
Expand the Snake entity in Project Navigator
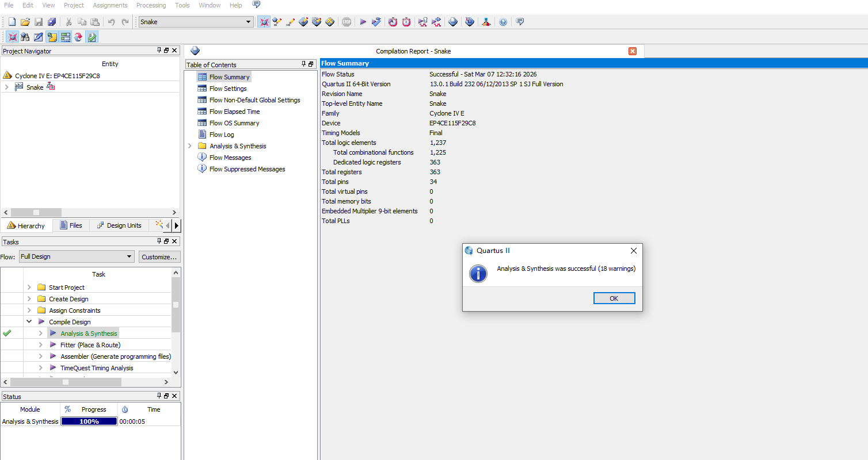pyautogui.click(x=6, y=87)
